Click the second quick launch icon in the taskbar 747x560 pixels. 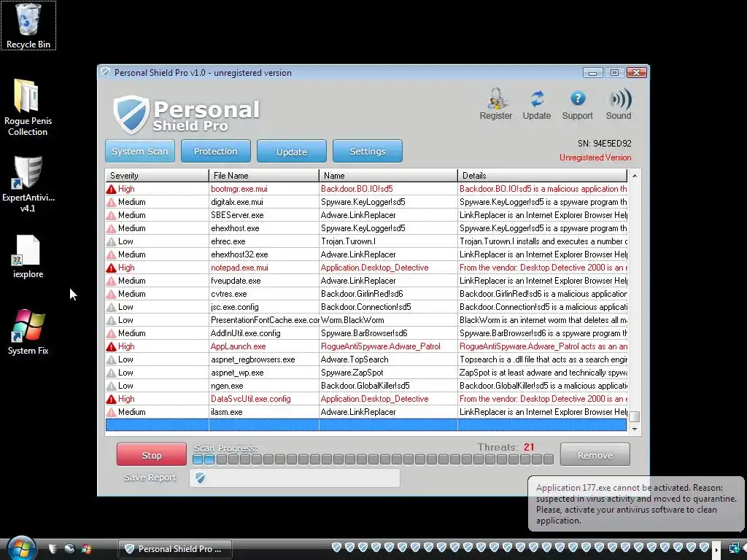(69, 548)
